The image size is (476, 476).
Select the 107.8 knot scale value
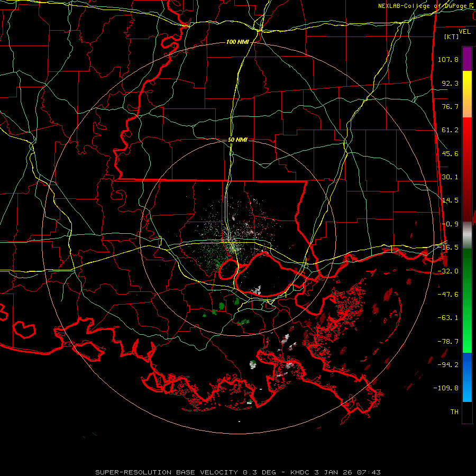coord(448,59)
